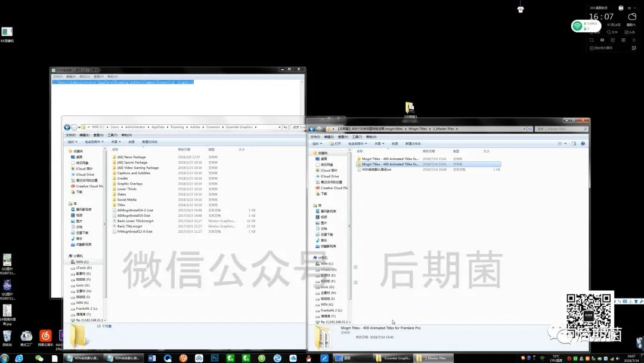Open the view options dropdown in 1_Master Files
Viewport: 644px width, 363px height.
(565, 143)
